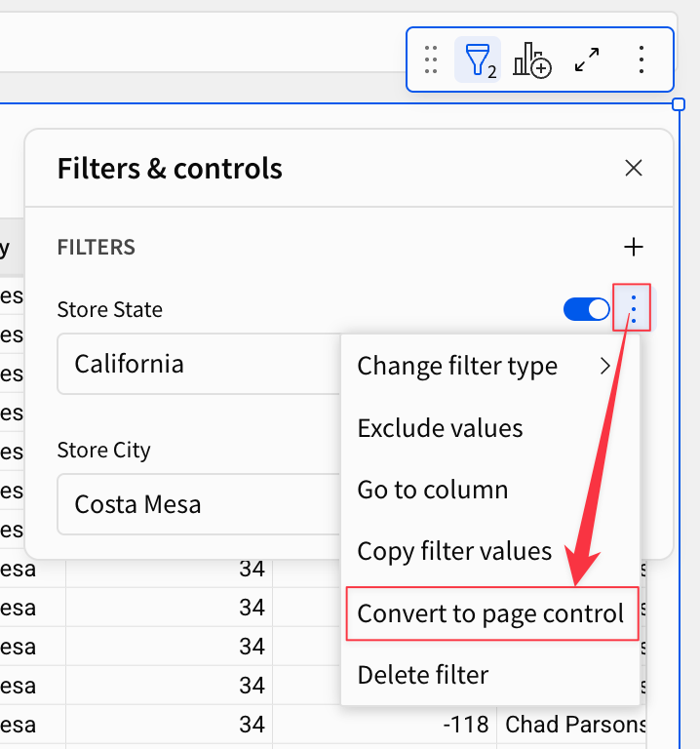Toggle the Store State filter off
This screenshot has width=700, height=749.
pyautogui.click(x=587, y=309)
